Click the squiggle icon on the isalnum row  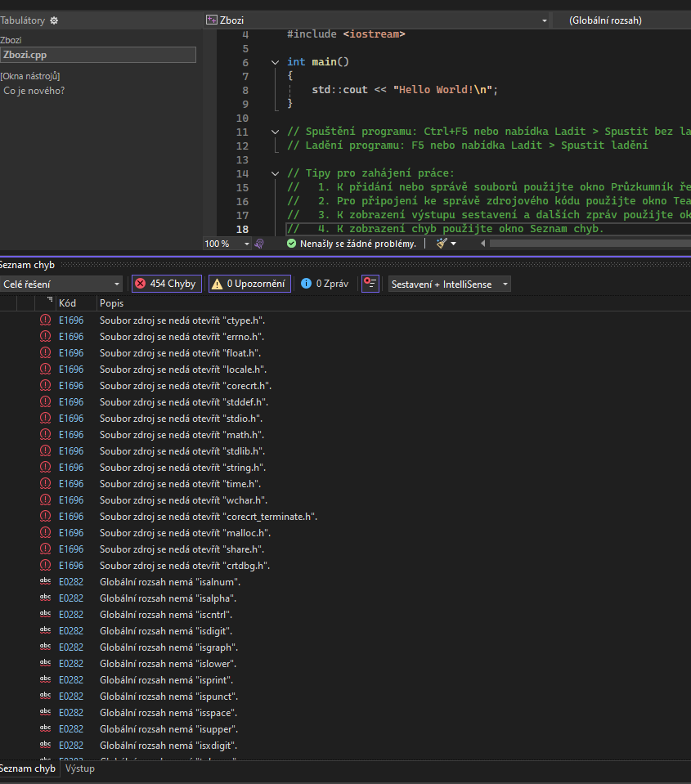point(45,582)
